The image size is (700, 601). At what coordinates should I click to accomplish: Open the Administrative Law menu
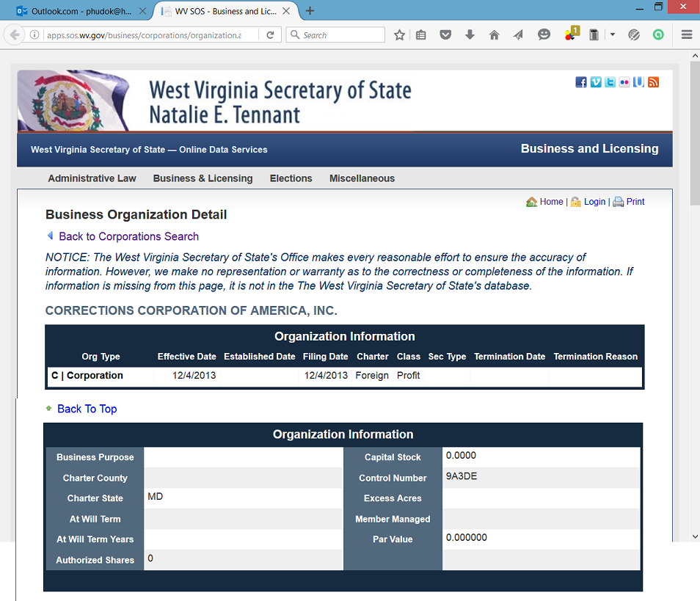point(92,178)
